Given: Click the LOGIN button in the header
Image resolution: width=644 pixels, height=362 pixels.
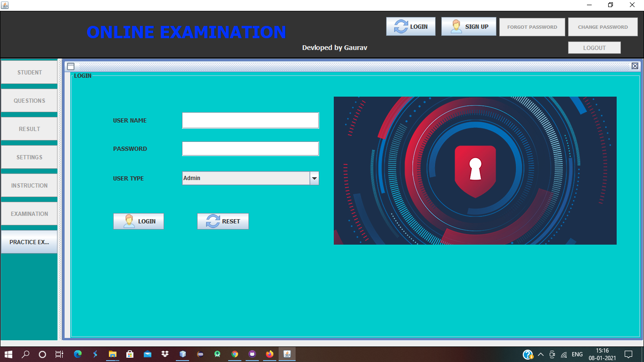Looking at the screenshot, I should click(x=411, y=26).
